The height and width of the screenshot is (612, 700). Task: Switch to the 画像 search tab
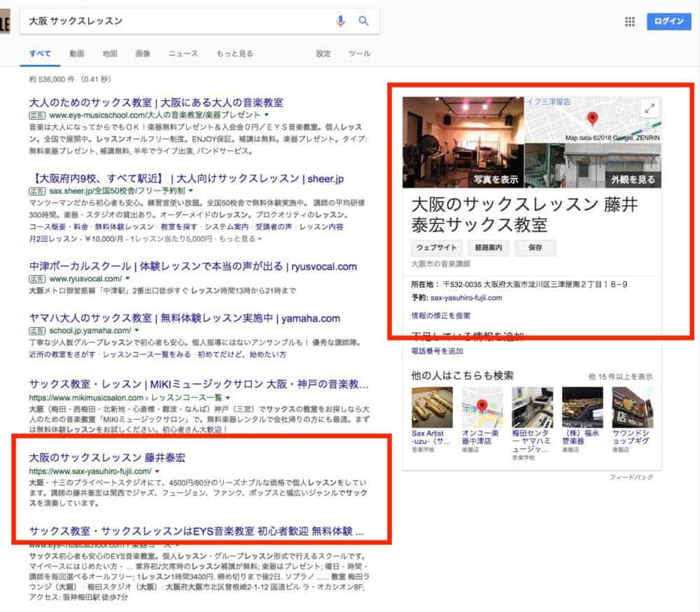[x=143, y=54]
